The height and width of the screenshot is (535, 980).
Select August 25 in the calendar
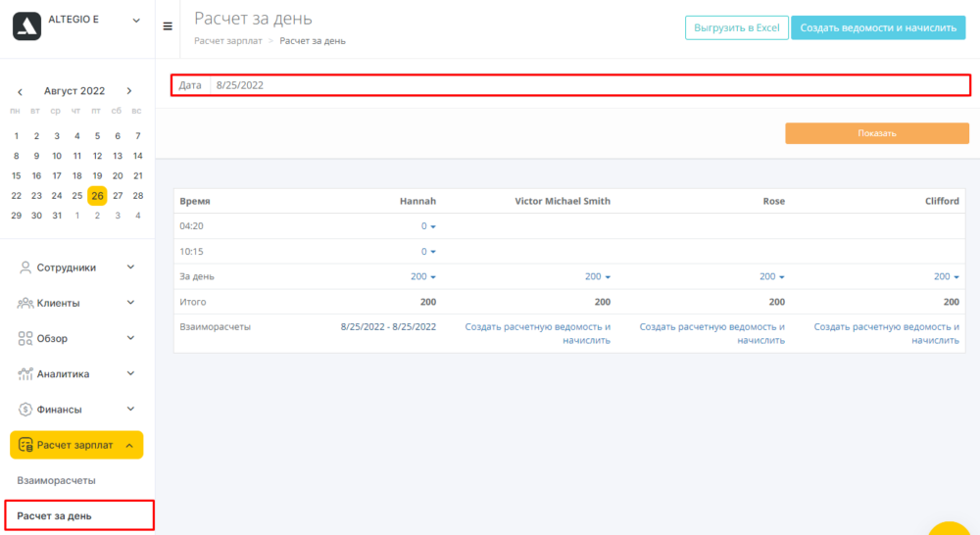coord(76,196)
